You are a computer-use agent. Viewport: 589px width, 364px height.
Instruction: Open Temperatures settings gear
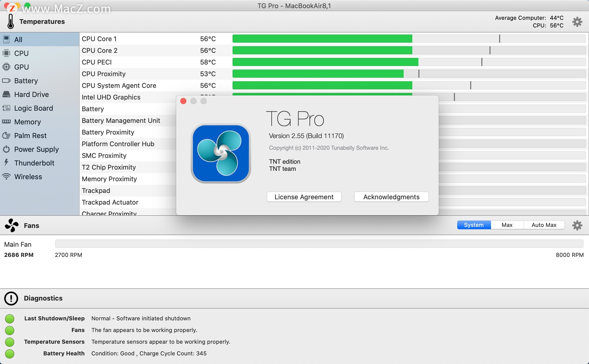pyautogui.click(x=577, y=22)
